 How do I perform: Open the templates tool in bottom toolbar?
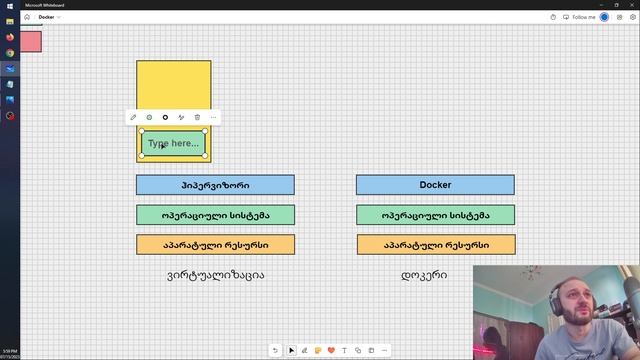coord(371,350)
